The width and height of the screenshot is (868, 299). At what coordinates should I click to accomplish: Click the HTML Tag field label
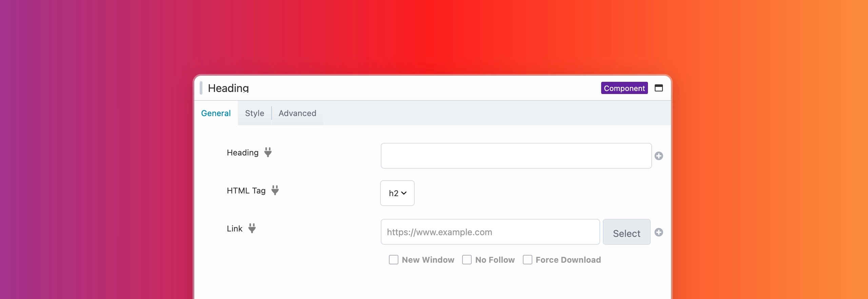(x=246, y=191)
